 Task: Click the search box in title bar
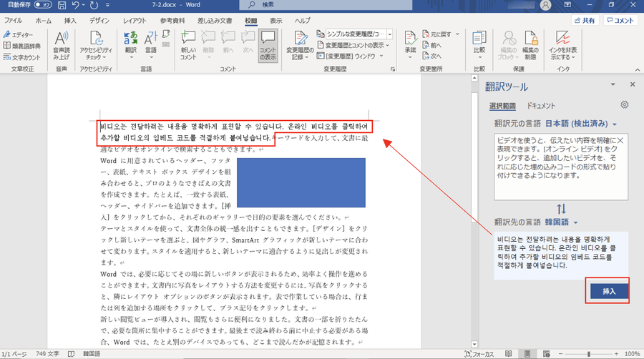point(326,5)
